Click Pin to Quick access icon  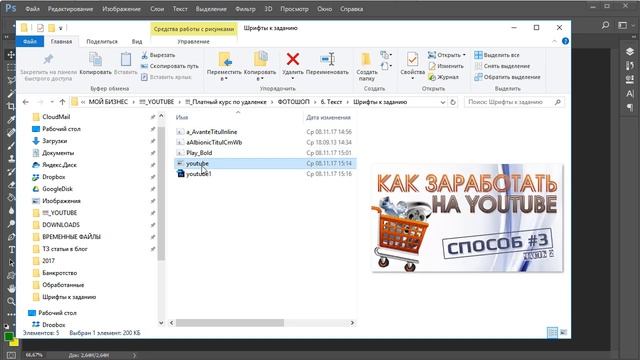tap(48, 59)
